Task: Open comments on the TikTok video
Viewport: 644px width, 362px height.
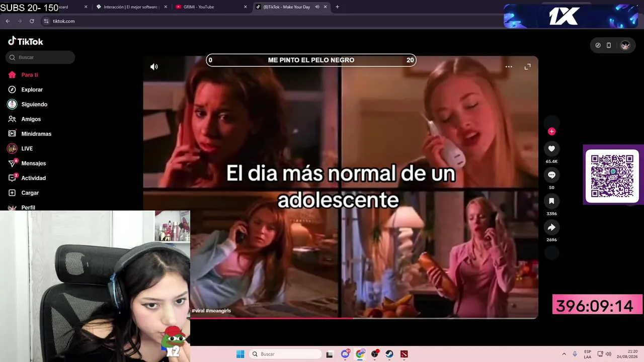Action: coord(551,174)
